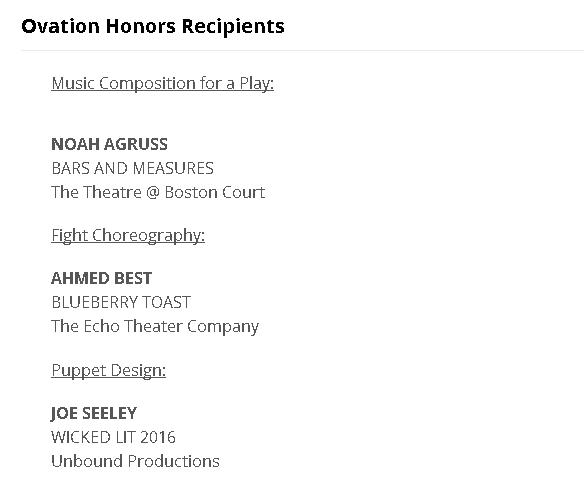
Task: Click the 2016 year in WICKED LIT line
Action: (x=158, y=437)
